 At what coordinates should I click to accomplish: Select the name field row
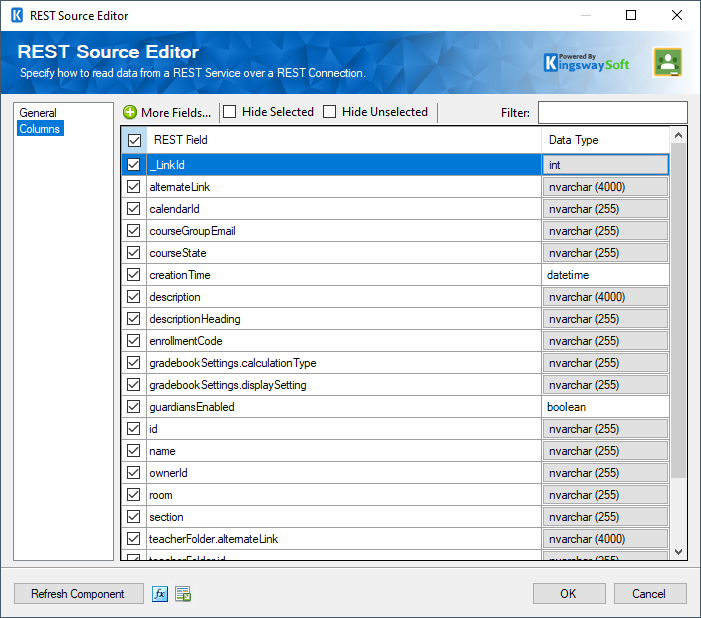coord(344,451)
